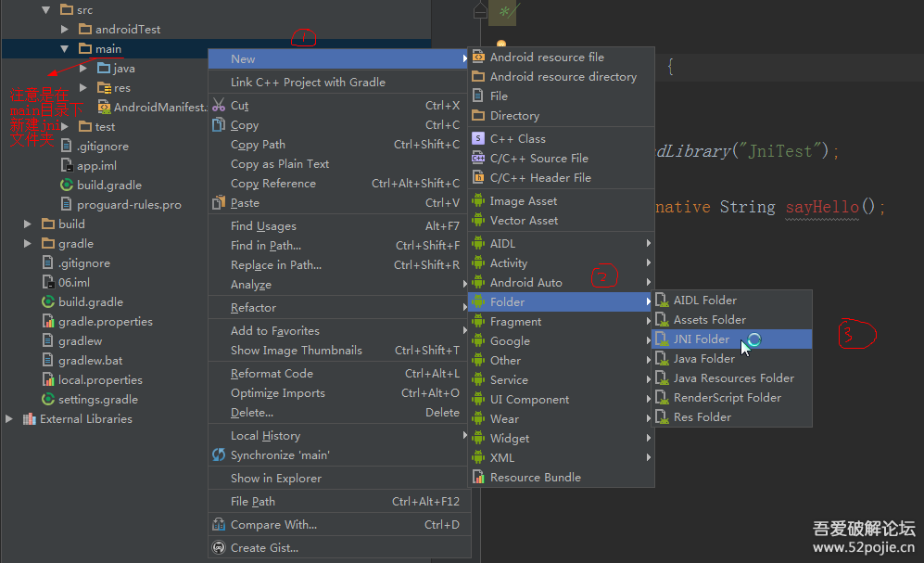
Task: Click the Vector Asset android icon
Action: point(478,220)
